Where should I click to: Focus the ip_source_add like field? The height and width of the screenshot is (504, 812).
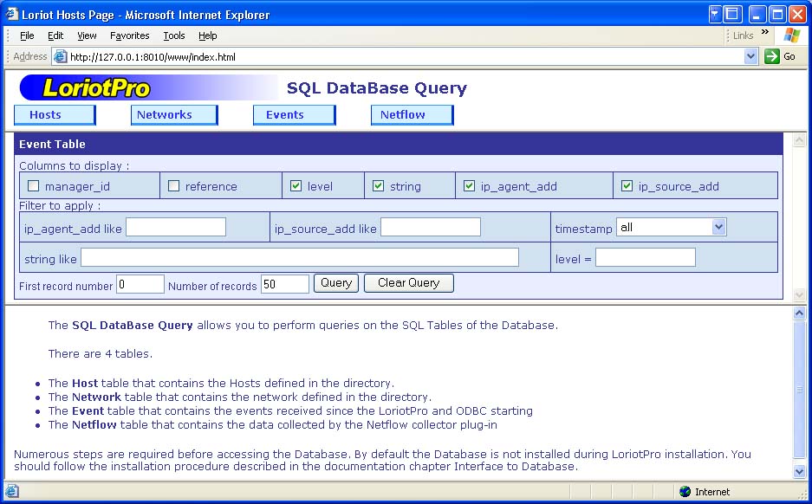click(431, 227)
